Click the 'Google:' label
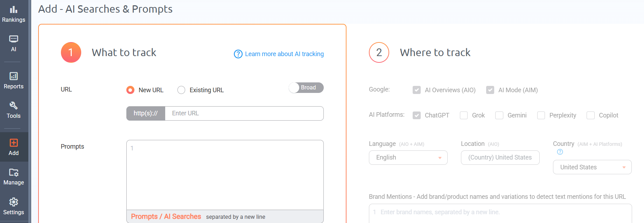644x223 pixels. point(379,89)
